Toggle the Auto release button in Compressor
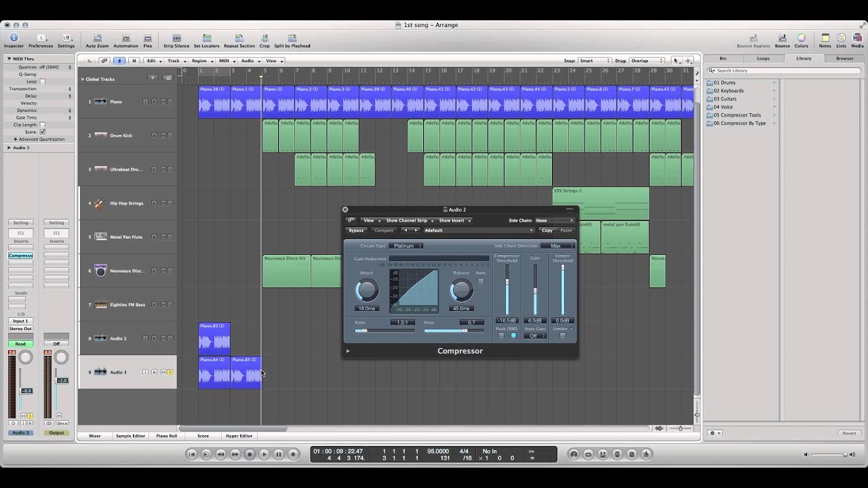868x488 pixels. (481, 281)
